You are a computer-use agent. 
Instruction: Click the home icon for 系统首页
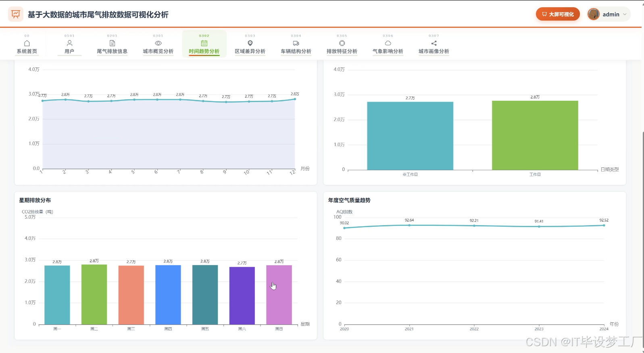(27, 43)
